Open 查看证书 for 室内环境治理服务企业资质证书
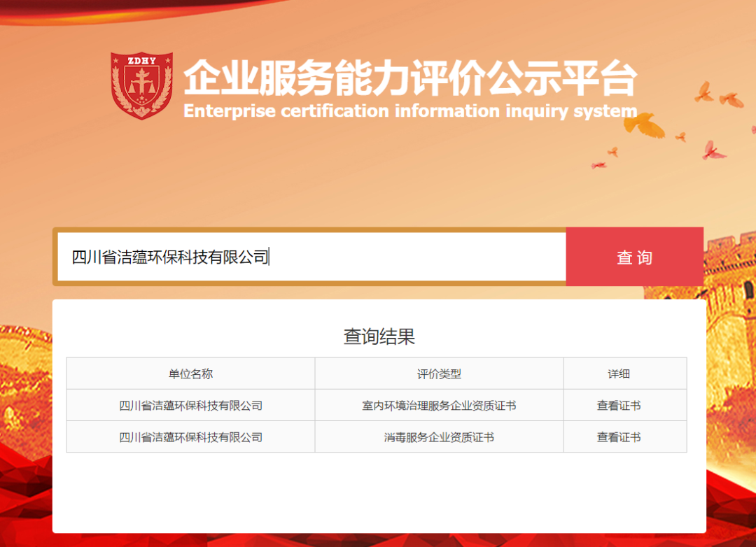 (618, 406)
